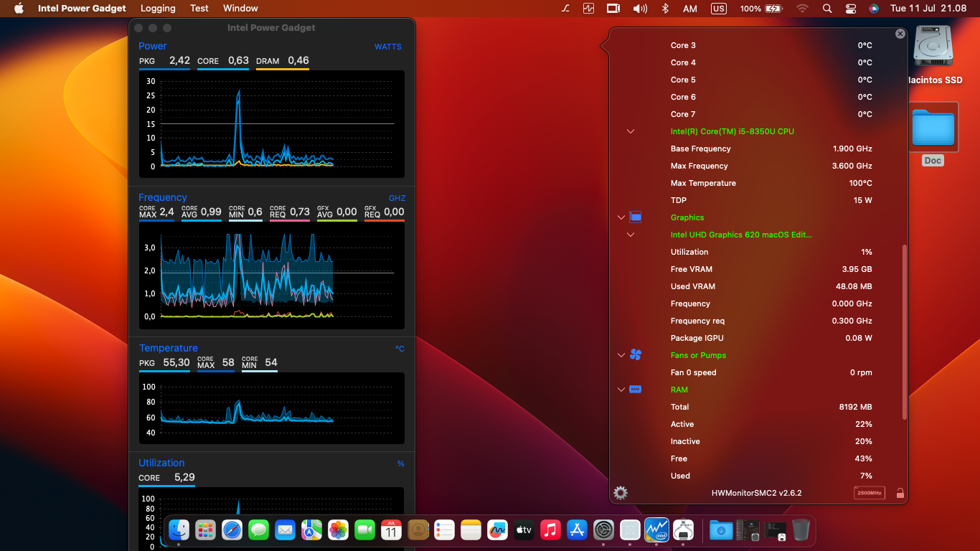Open HWMonitor preferences via the gear icon
Viewport: 980px width, 551px height.
click(x=620, y=493)
